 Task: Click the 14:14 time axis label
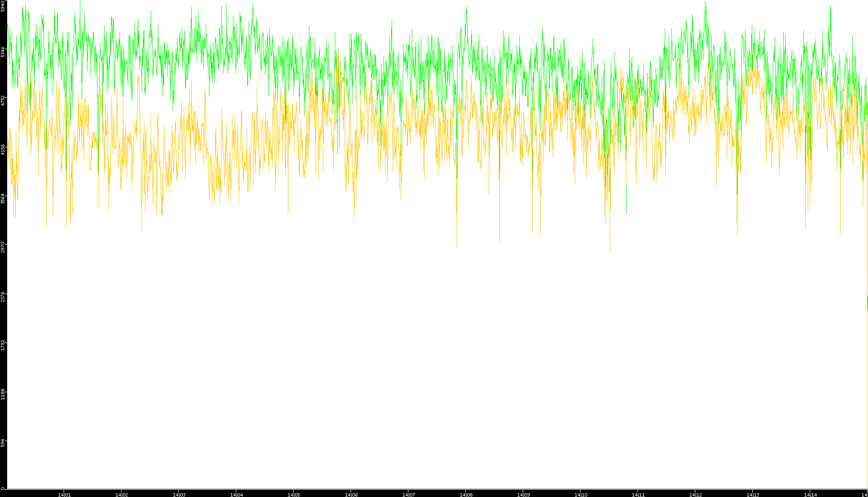click(810, 495)
